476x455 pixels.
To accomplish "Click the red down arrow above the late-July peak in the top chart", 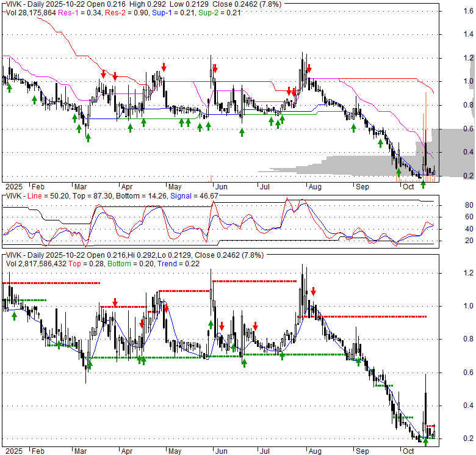I will [x=309, y=68].
